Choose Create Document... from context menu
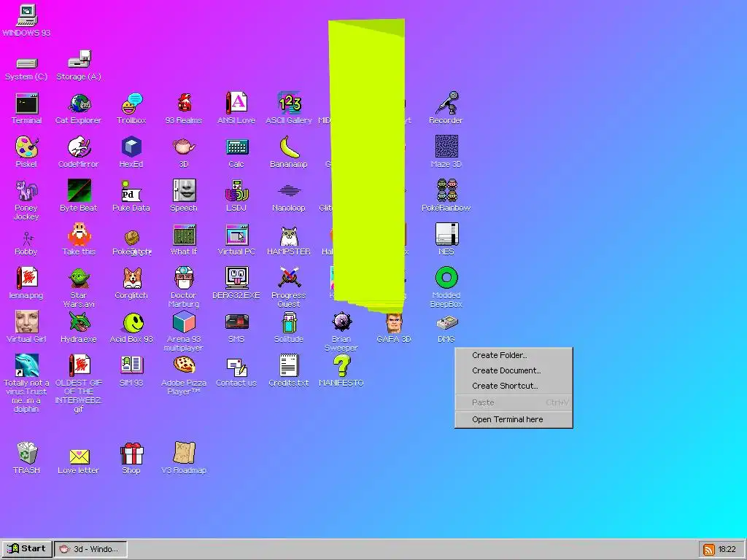 click(x=514, y=370)
